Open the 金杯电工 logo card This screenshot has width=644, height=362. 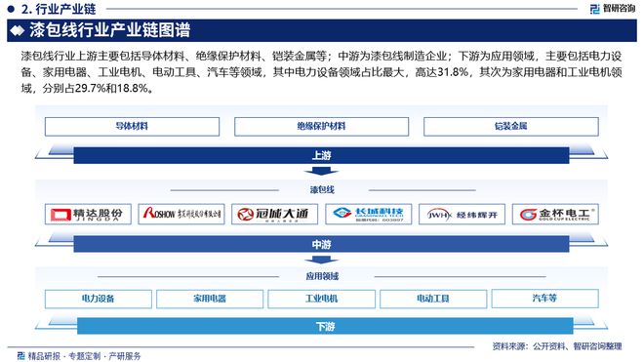[555, 214]
